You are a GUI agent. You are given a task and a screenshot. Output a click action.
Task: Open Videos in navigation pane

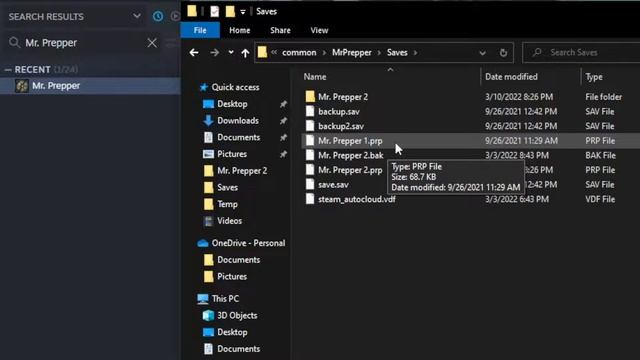(x=229, y=221)
